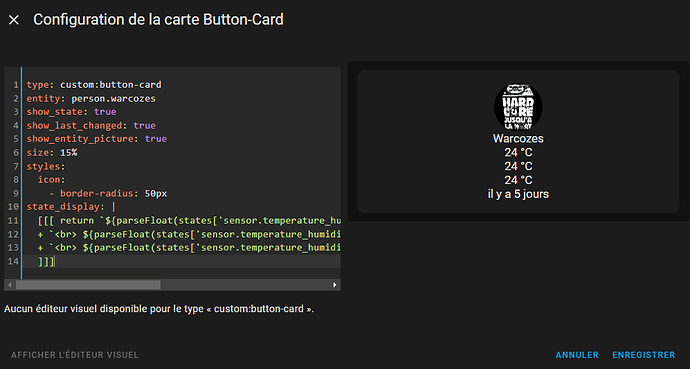Click 'il y a 5 jours' in preview
The height and width of the screenshot is (369, 690).
click(518, 194)
